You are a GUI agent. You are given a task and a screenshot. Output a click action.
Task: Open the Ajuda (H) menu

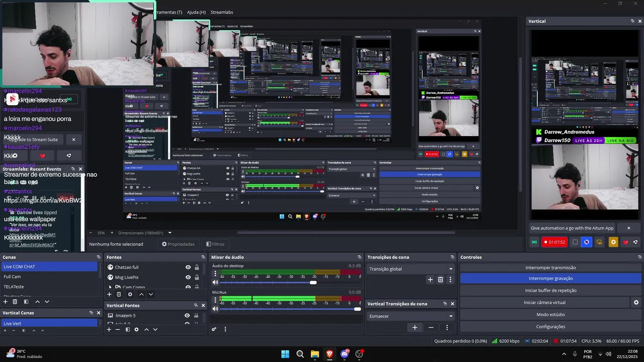(x=196, y=12)
